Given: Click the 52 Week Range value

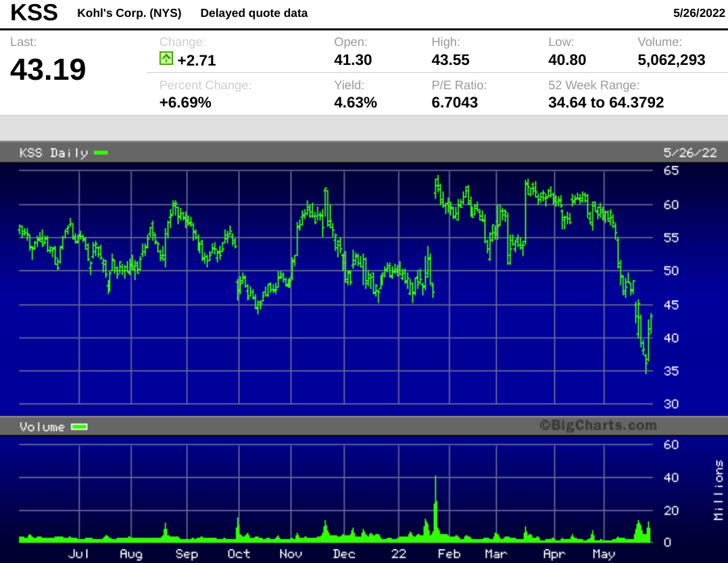Looking at the screenshot, I should [606, 102].
